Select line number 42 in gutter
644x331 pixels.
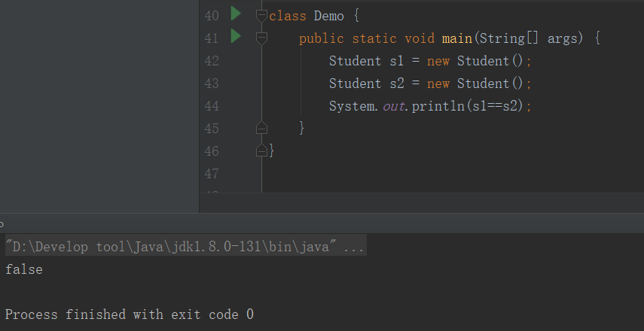(x=212, y=61)
